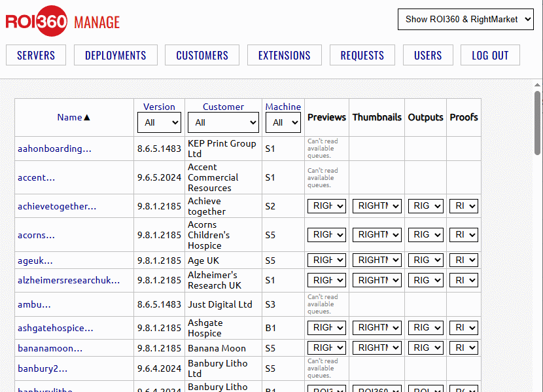Open the Servers menu

tap(36, 56)
